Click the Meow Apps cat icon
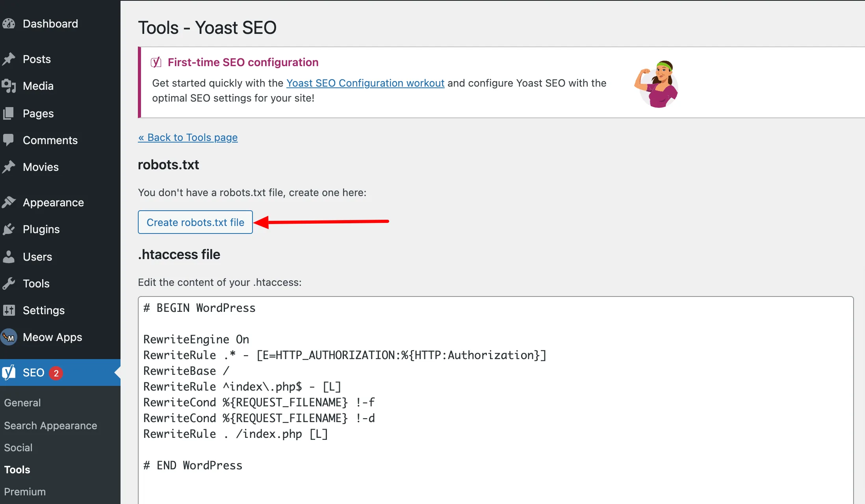 tap(9, 337)
